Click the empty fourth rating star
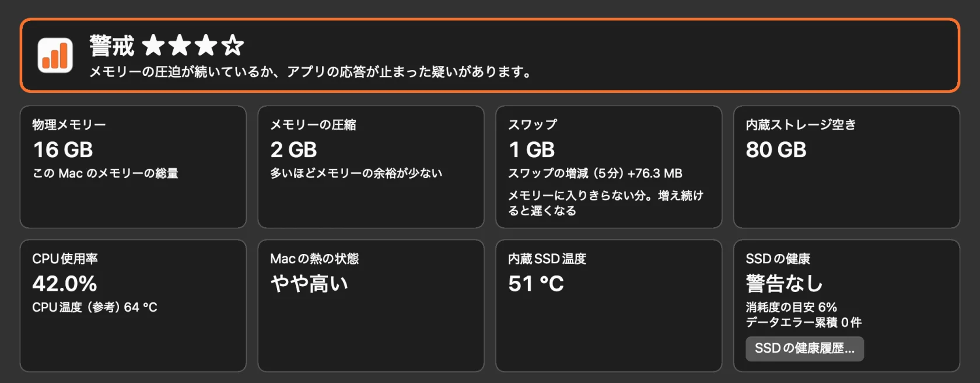The height and width of the screenshot is (383, 980). coord(232,45)
